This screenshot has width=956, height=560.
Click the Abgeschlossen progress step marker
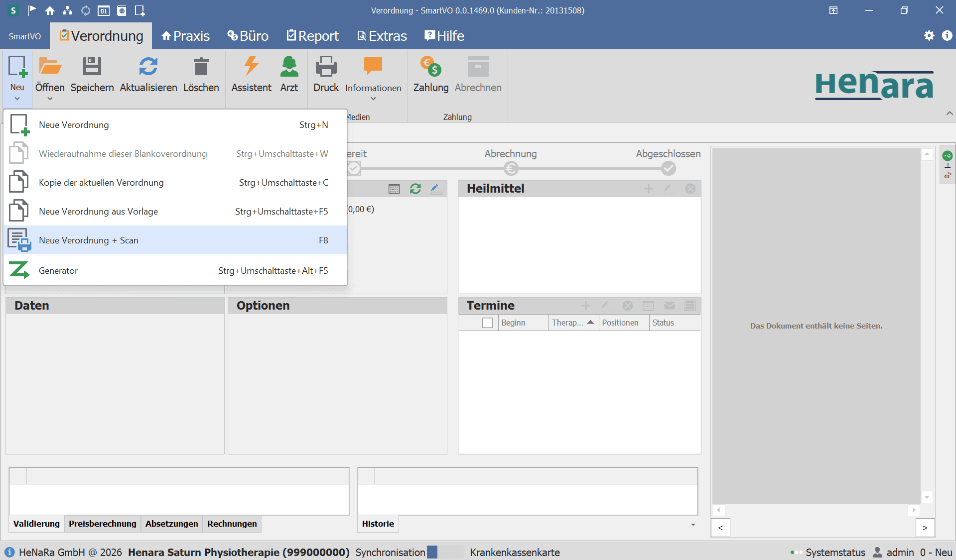click(x=669, y=169)
